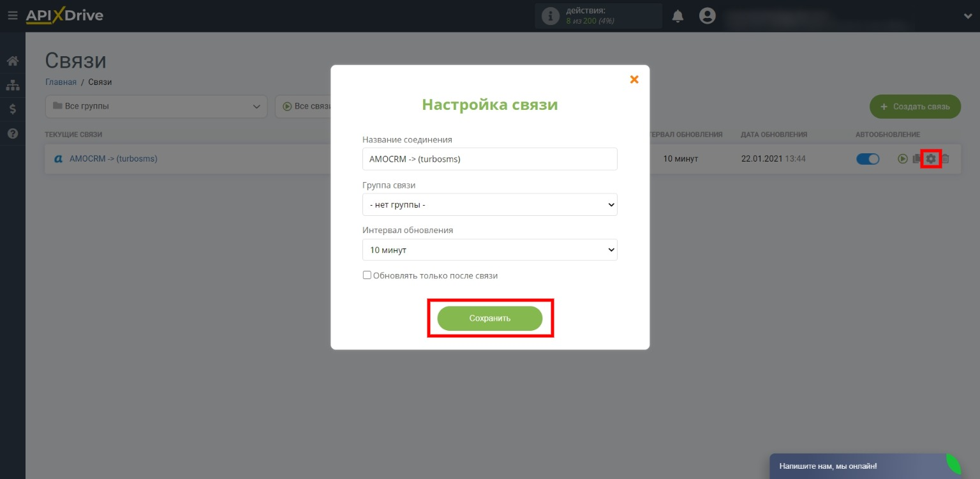Click the 10 минут interval value in row
This screenshot has height=479, width=980.
681,158
